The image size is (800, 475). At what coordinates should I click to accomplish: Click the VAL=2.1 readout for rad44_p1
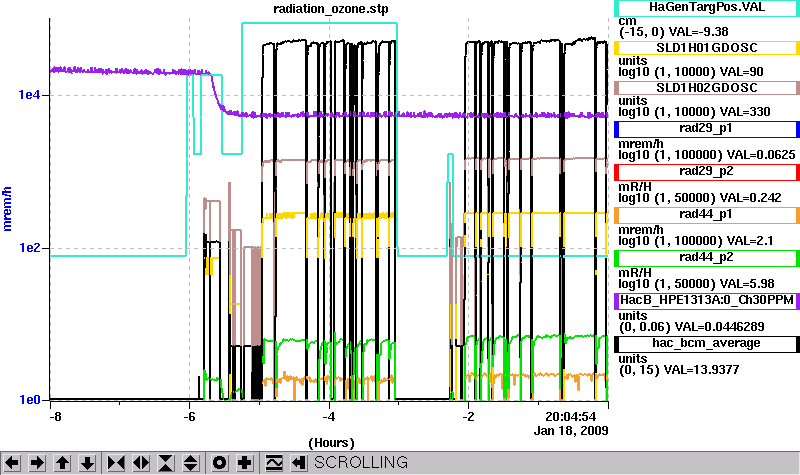click(750, 240)
